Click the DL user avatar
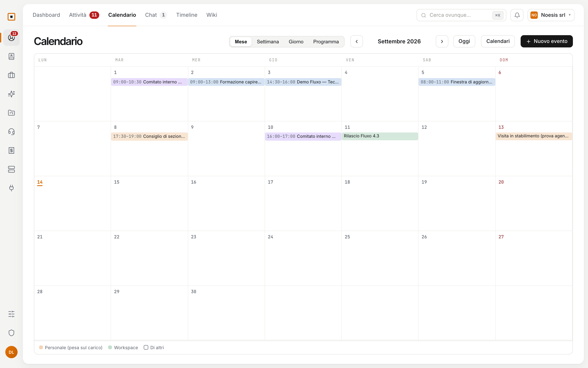This screenshot has width=588, height=368. [x=11, y=352]
